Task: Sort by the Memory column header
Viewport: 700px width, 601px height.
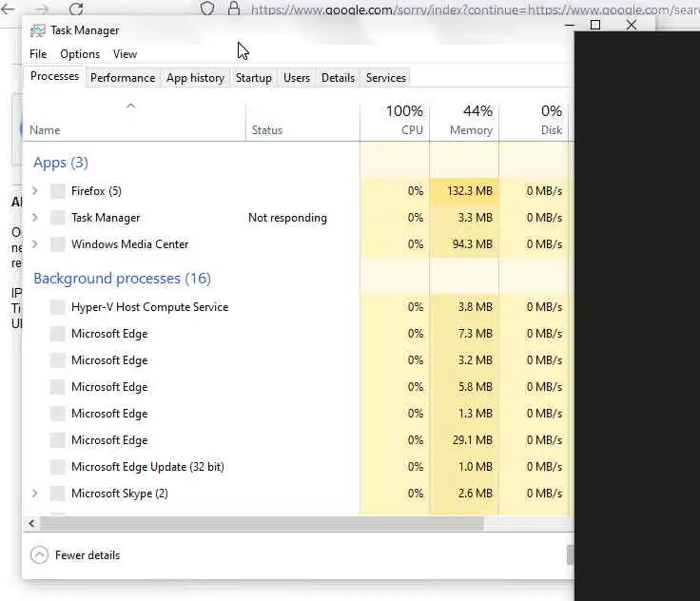Action: click(464, 121)
